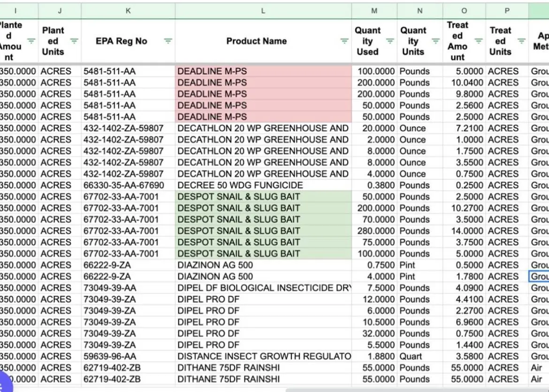Viewport: 549px width, 392px height.
Task: Select treated amount "14.0000" for DESPOT
Action: 464,231
